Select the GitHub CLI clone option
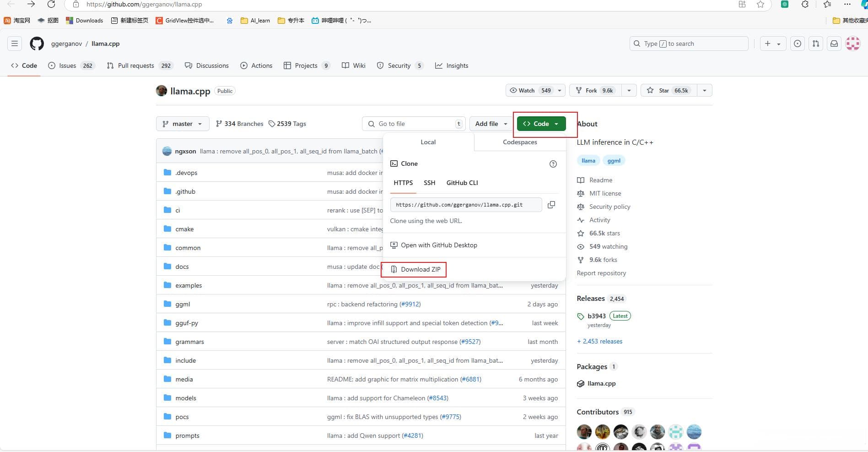Screen dimensions: 868x452 (x=462, y=183)
